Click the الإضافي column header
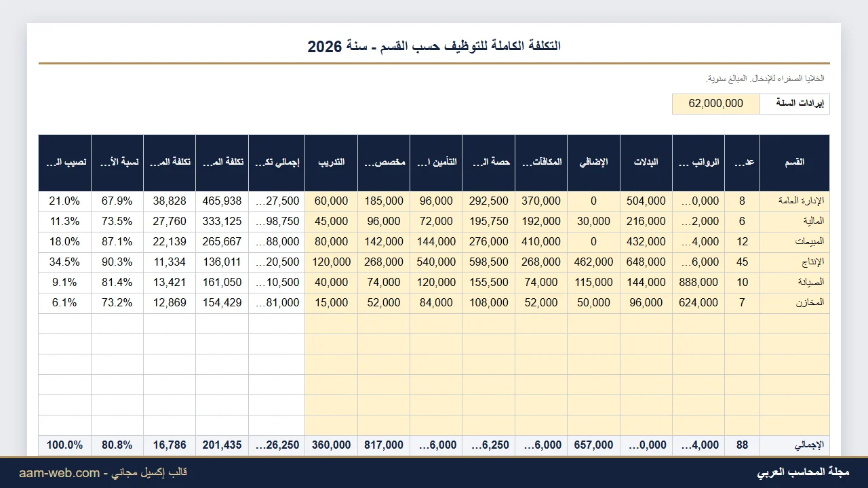868x488 pixels. pos(593,163)
